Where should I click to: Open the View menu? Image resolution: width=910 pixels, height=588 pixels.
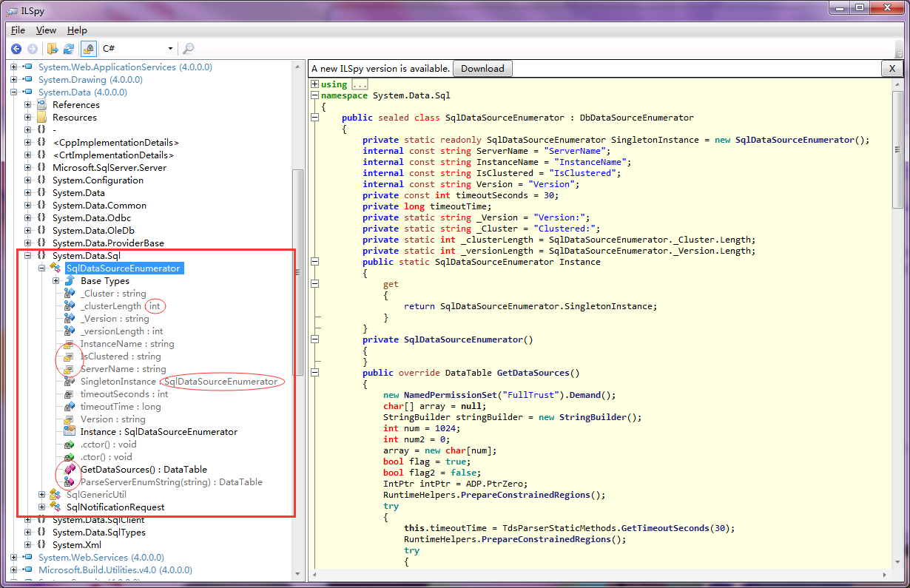[46, 30]
